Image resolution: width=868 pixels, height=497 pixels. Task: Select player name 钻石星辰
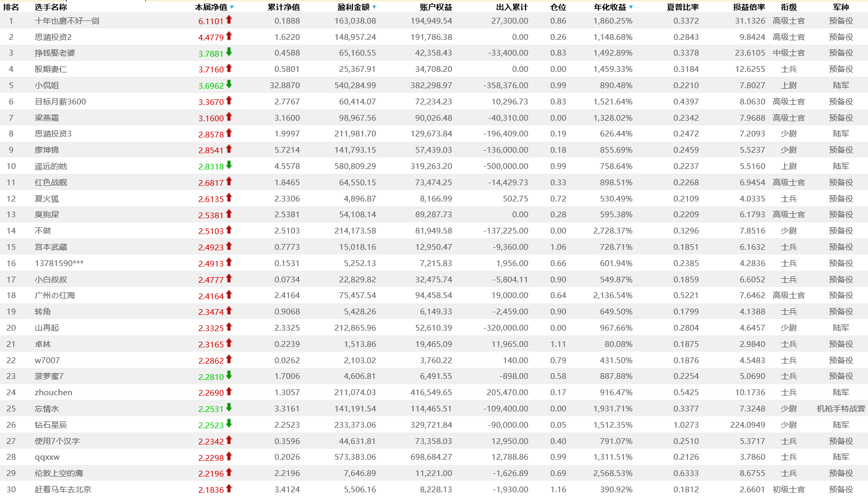coord(51,425)
